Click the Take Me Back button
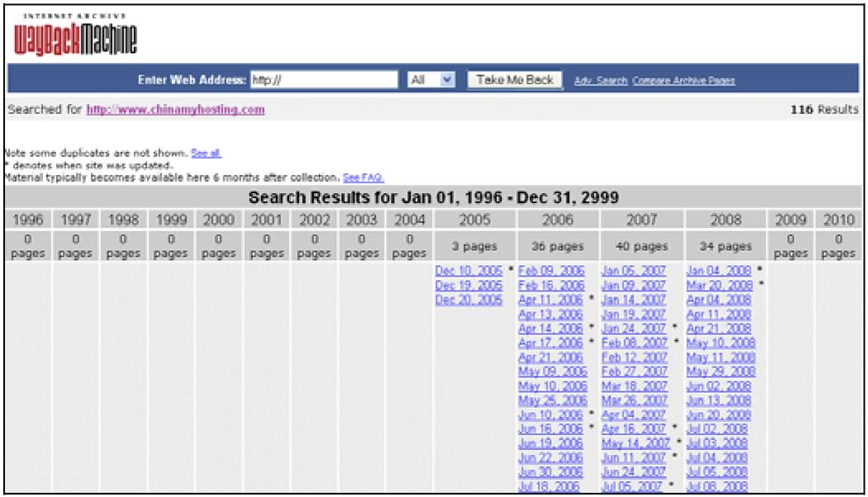 (515, 80)
